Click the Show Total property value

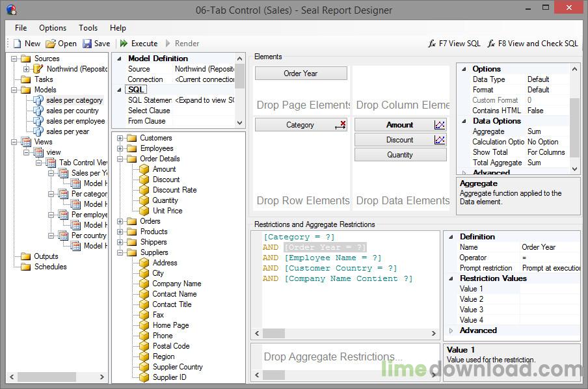point(547,152)
